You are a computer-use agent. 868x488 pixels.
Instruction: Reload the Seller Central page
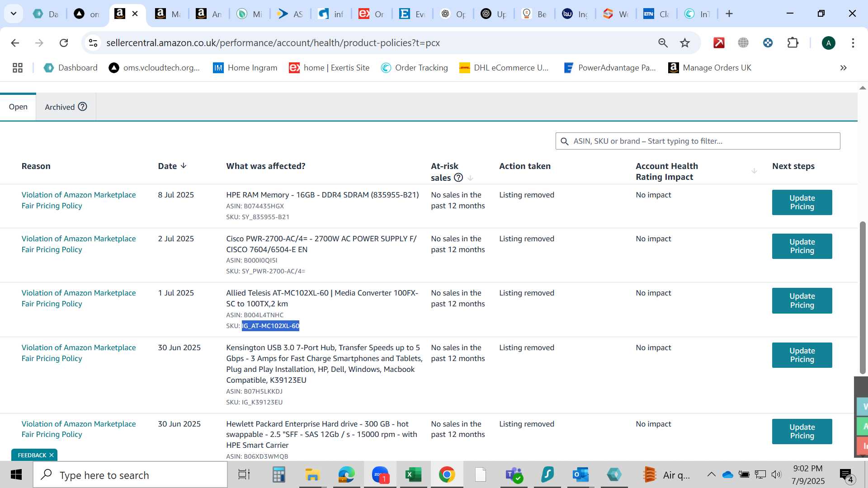click(x=64, y=43)
